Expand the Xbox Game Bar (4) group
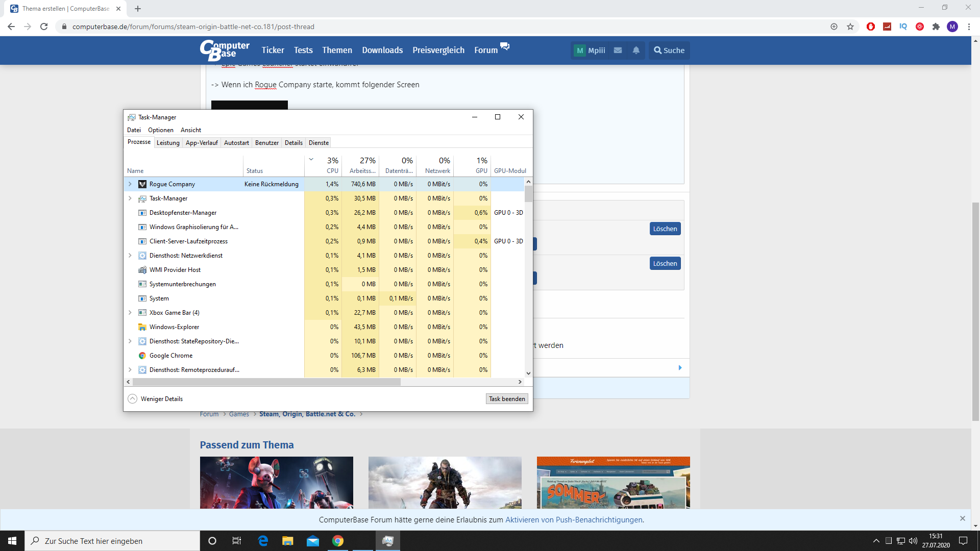 (130, 313)
